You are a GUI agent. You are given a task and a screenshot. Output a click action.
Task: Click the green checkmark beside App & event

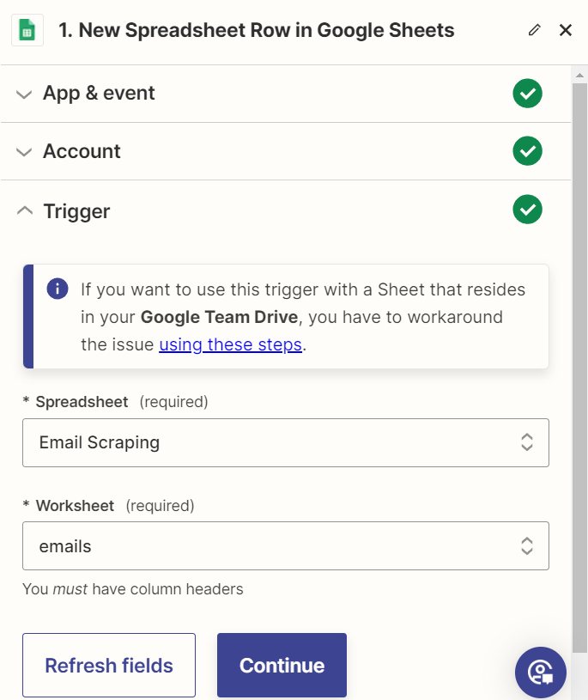(527, 93)
